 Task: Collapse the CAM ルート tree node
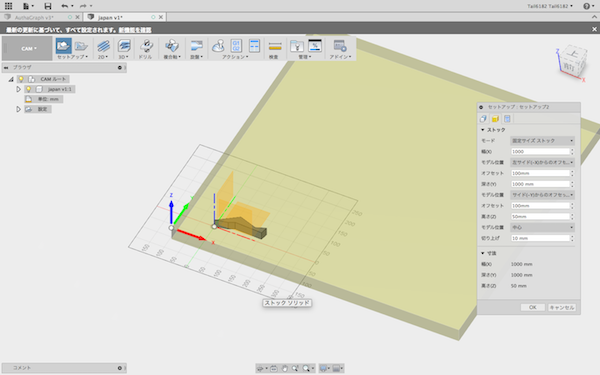11,79
